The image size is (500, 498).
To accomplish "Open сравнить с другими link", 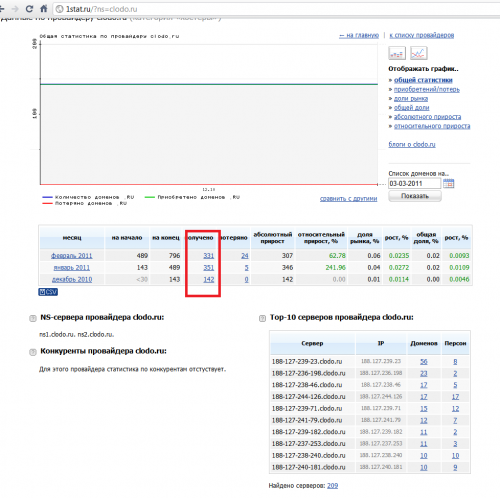I will (348, 199).
